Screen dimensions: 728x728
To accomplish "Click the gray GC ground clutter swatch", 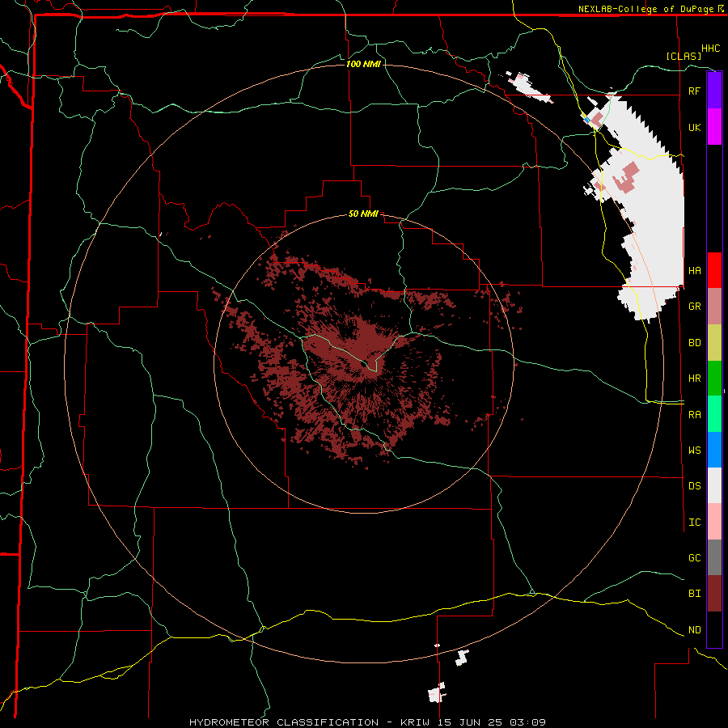I will (714, 557).
